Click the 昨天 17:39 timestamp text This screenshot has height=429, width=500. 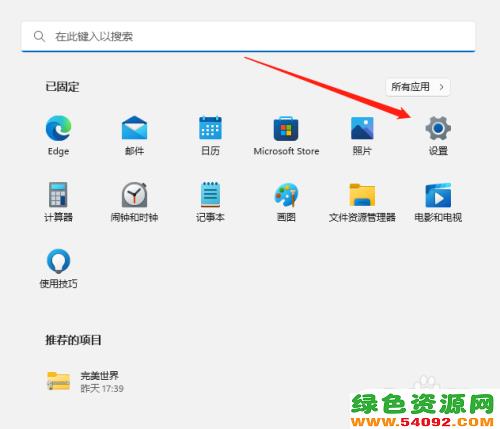pos(102,389)
